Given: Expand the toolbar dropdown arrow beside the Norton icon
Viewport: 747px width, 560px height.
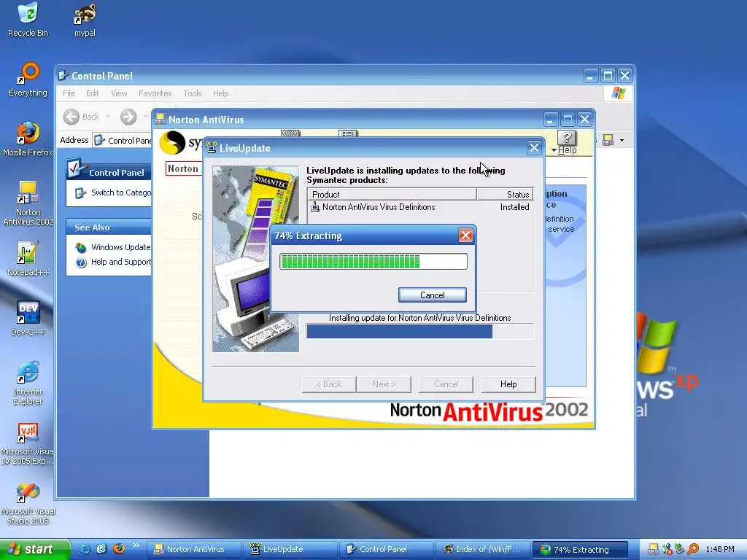Looking at the screenshot, I should 622,140.
